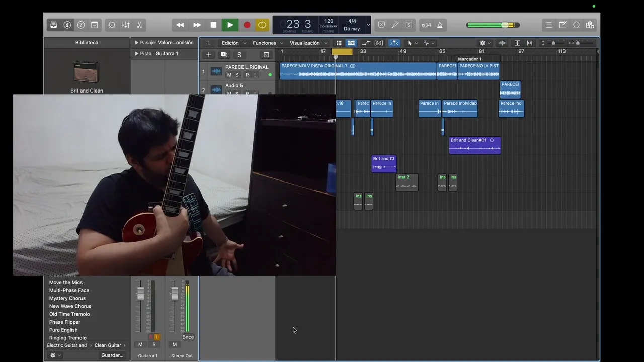The width and height of the screenshot is (644, 362).
Task: Duplicate track button in track header
Action: click(x=224, y=55)
